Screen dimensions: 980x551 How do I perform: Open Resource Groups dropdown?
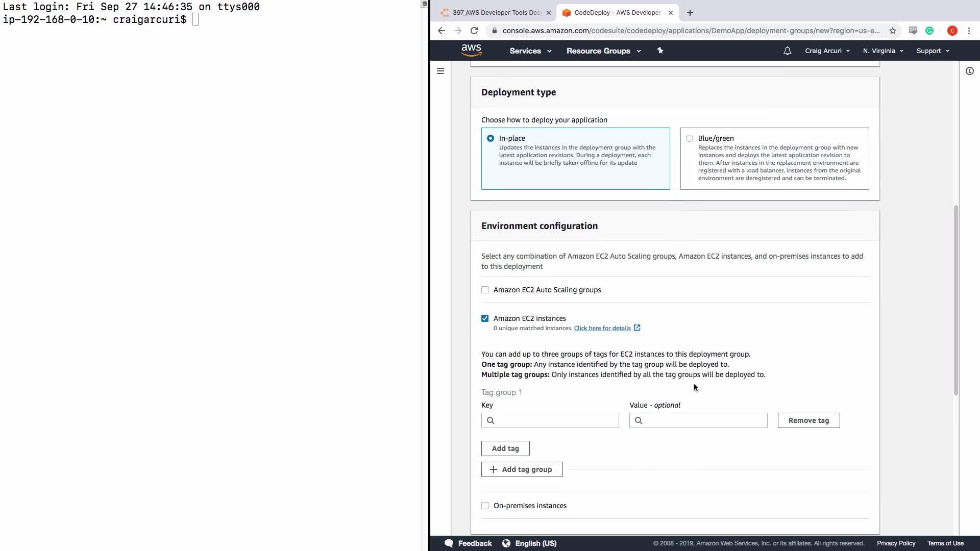click(x=603, y=51)
